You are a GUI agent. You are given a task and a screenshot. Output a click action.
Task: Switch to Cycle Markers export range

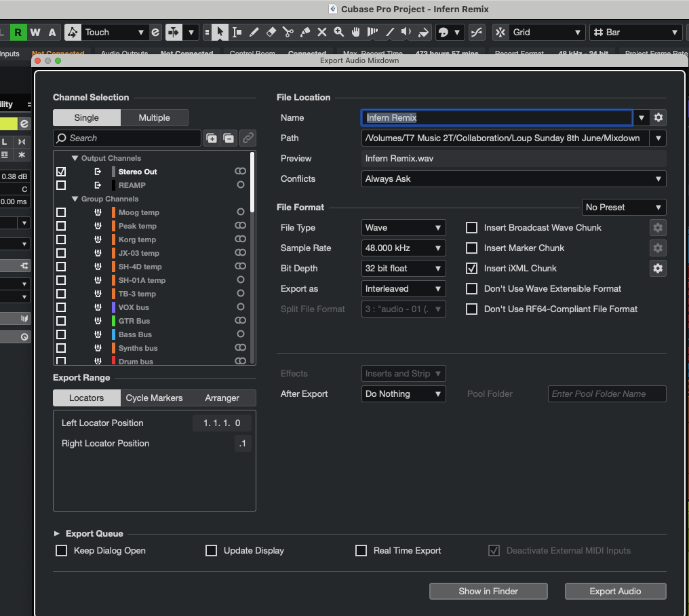pos(154,398)
